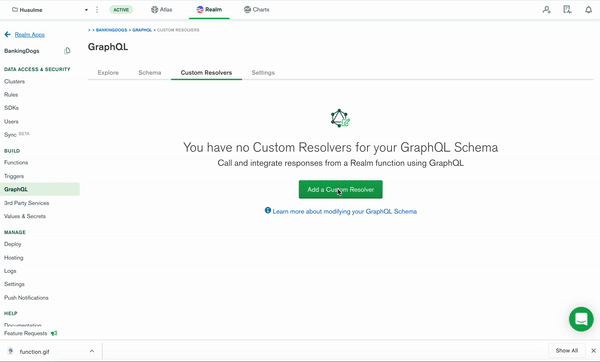Open Push Notifications in the sidebar

(x=26, y=298)
